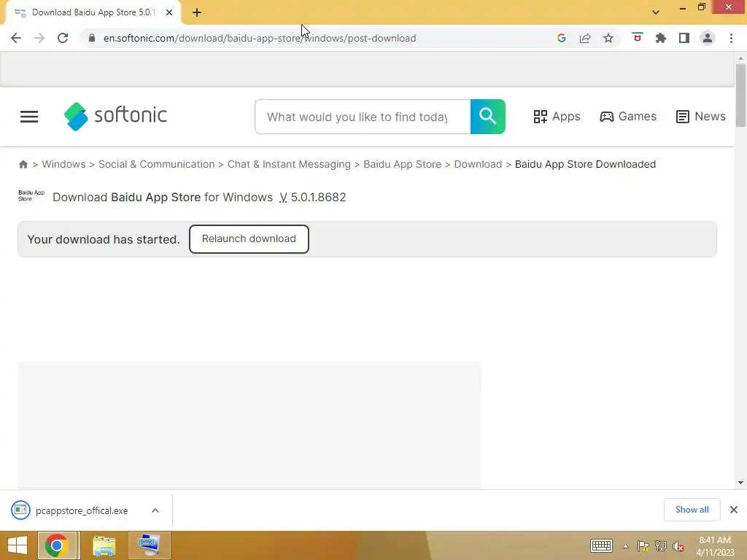Open Download breadcrumb link

[x=478, y=164]
